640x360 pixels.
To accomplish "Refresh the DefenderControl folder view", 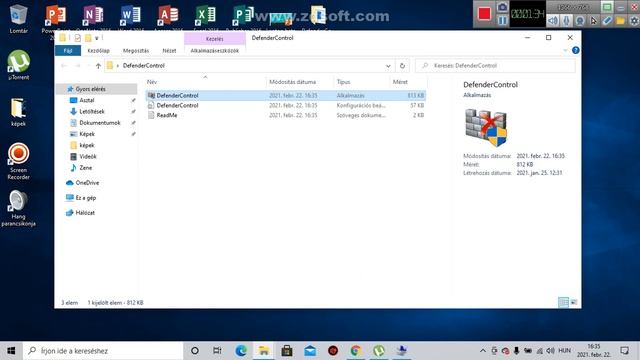I will 402,66.
